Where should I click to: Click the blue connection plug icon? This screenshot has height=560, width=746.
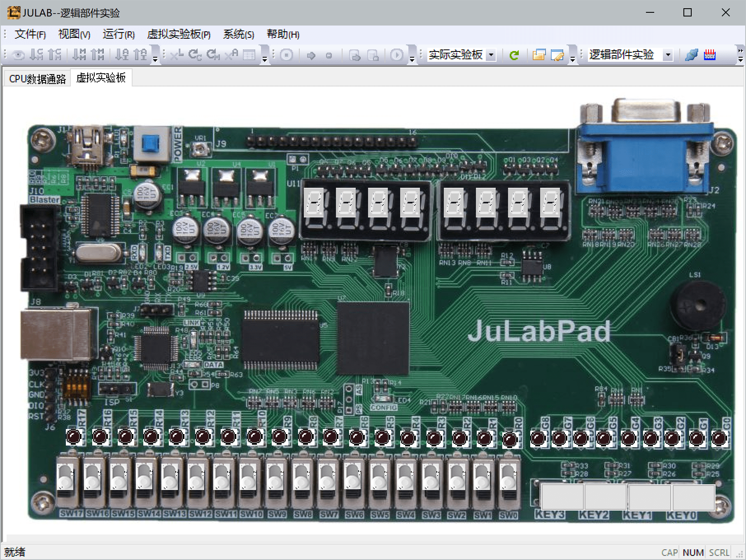click(691, 55)
